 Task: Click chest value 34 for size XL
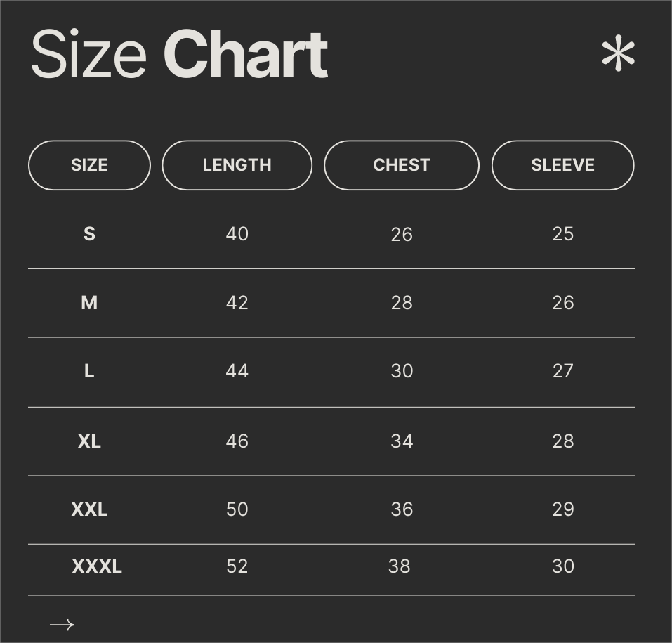click(402, 441)
